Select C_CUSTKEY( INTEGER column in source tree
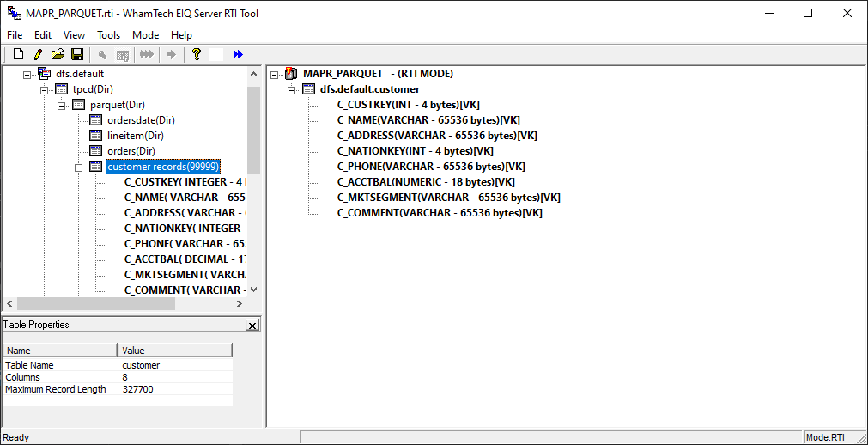The width and height of the screenshot is (868, 445). (185, 182)
